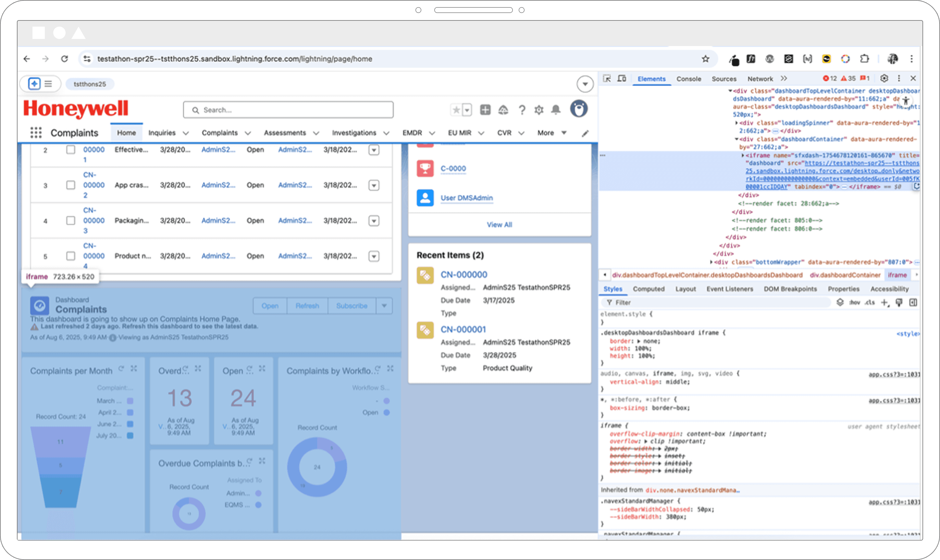Open the More navigation menu
This screenshot has height=560, width=940.
(552, 133)
